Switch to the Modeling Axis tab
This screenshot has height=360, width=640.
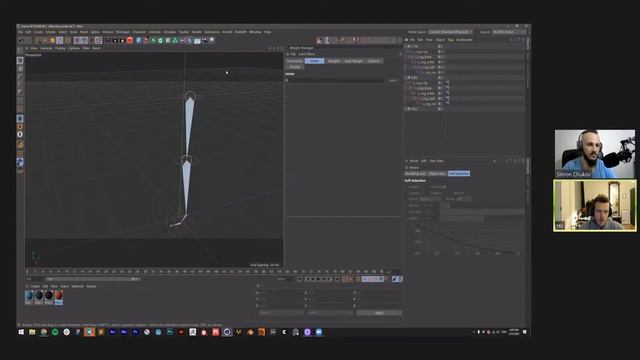click(415, 173)
